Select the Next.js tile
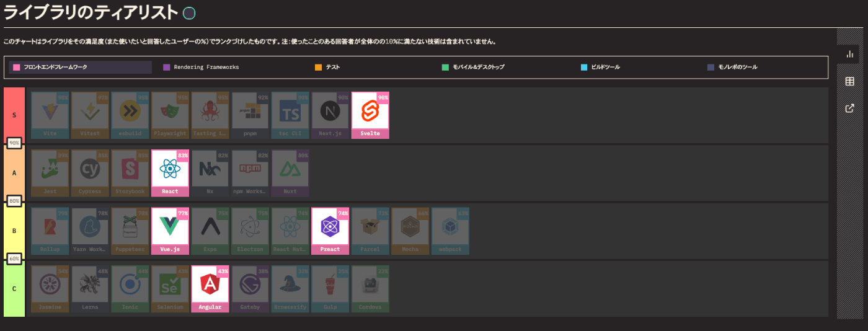Screen dimensions: 868x331 [x=330, y=115]
